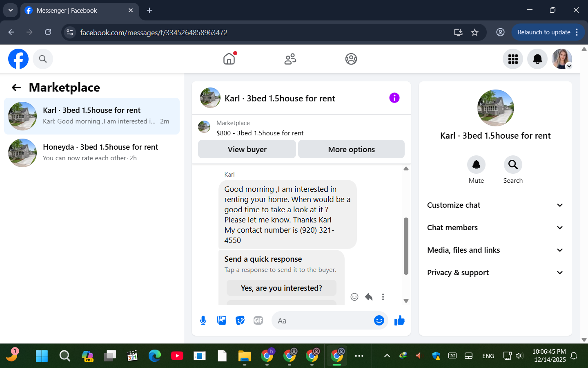The height and width of the screenshot is (368, 588).
Task: Open emoji picker in message box
Action: [x=379, y=321]
